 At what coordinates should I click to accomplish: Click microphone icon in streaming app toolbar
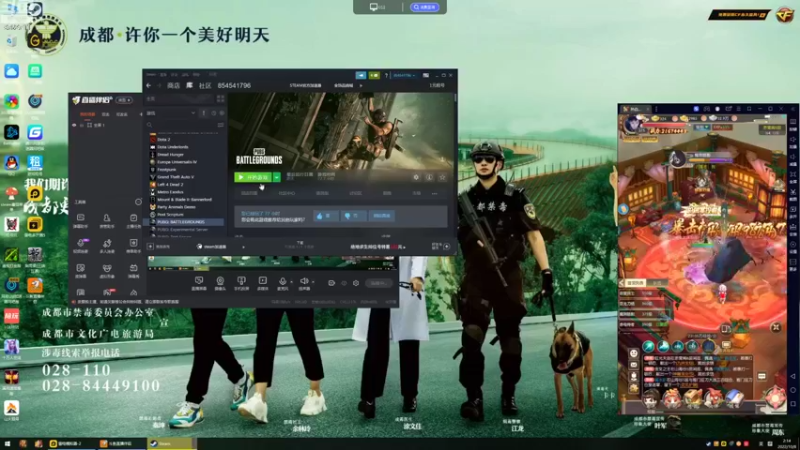(282, 281)
